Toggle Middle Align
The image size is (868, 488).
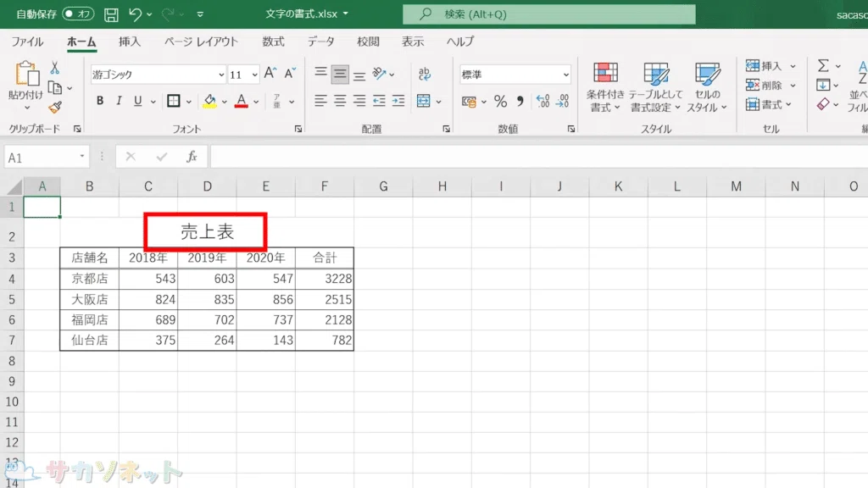[x=340, y=75]
